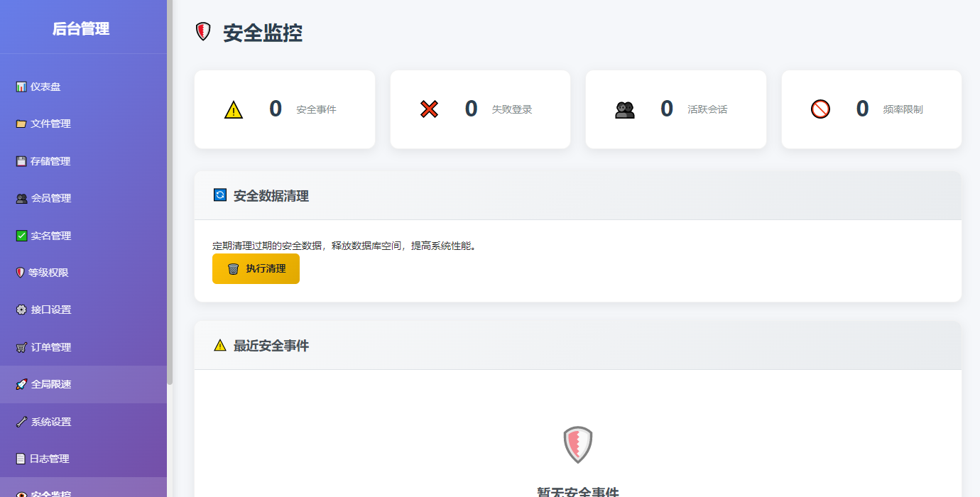Screen dimensions: 980x497
Task: Select the 系统设置 wrench icon
Action: (x=21, y=422)
